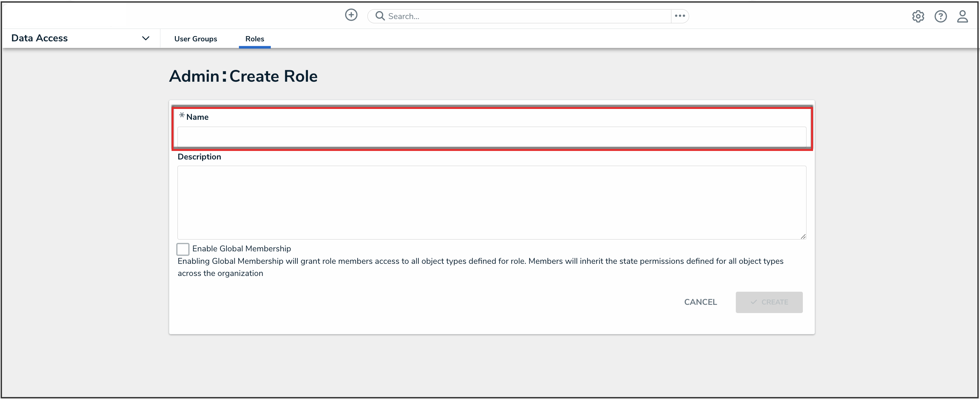Click the magnifying glass search icon
The width and height of the screenshot is (980, 399).
pyautogui.click(x=379, y=16)
